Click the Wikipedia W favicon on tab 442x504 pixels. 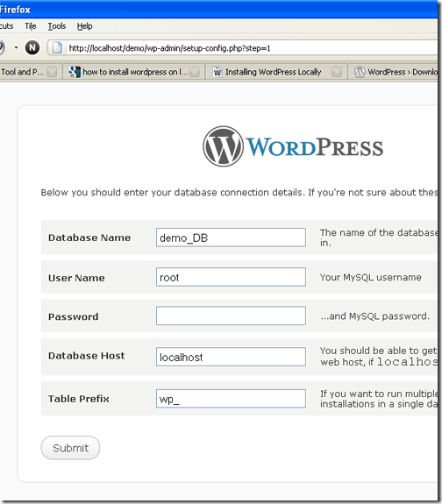tap(217, 72)
